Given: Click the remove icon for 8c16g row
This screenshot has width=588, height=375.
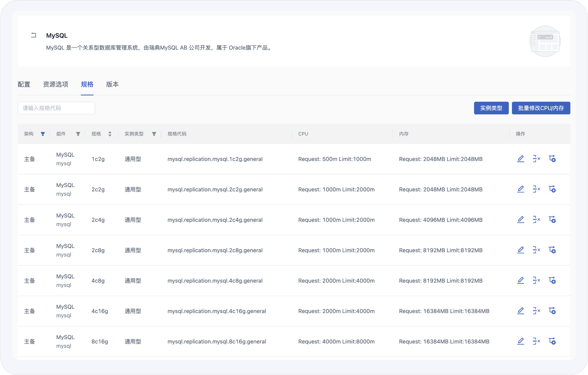Looking at the screenshot, I should tap(536, 341).
